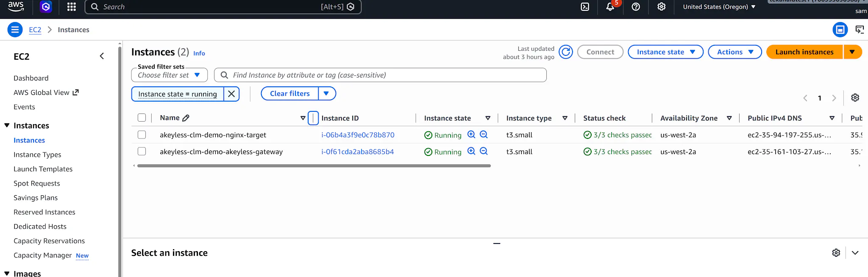
Task: Sort by Instance state column arrow
Action: (488, 118)
